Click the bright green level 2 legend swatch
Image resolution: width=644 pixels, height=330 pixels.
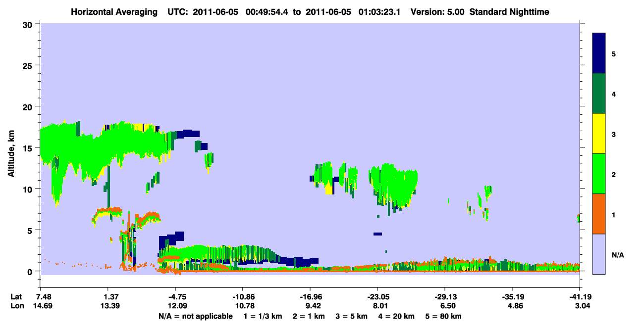tap(599, 173)
